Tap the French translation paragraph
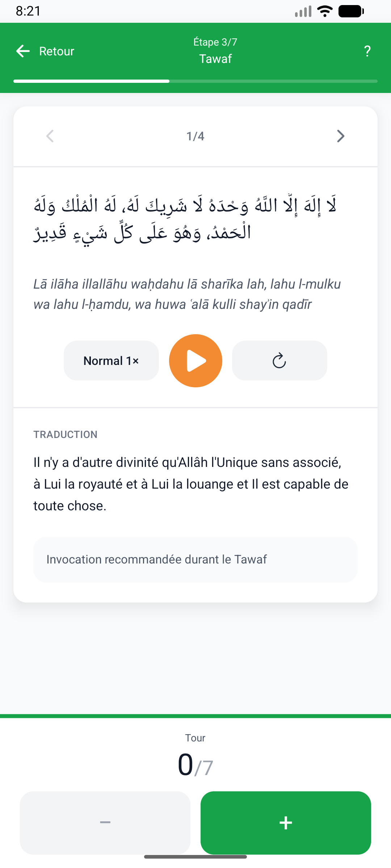391x868 pixels. [x=191, y=484]
